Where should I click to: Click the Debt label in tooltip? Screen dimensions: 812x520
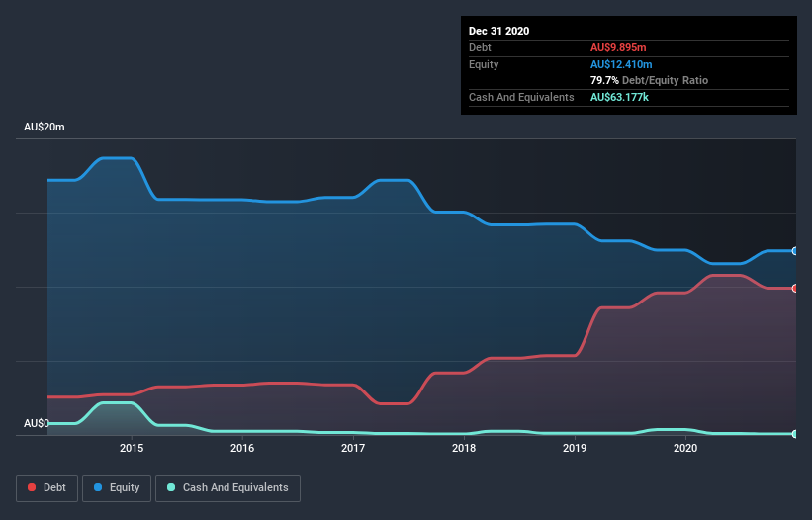pyautogui.click(x=480, y=47)
